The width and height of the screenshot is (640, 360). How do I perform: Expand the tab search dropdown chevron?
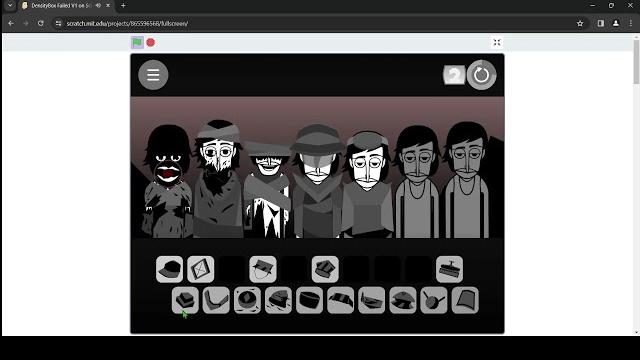10,6
